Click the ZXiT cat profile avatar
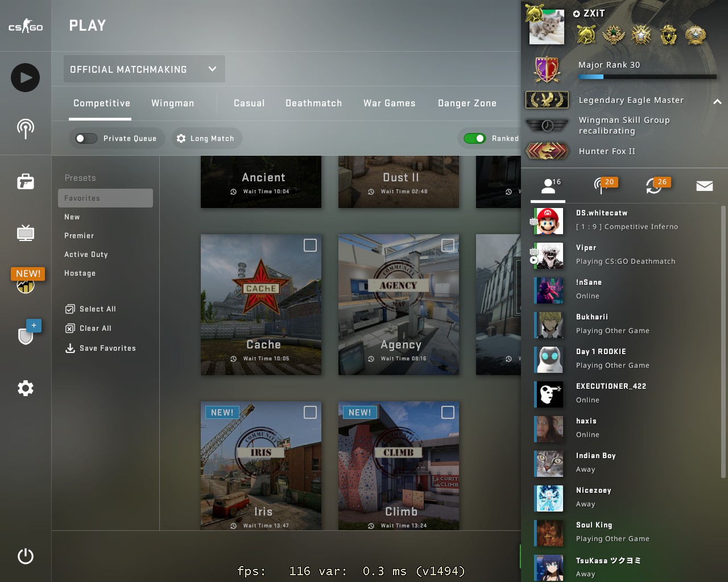Viewport: 728px width, 582px height. 547,27
